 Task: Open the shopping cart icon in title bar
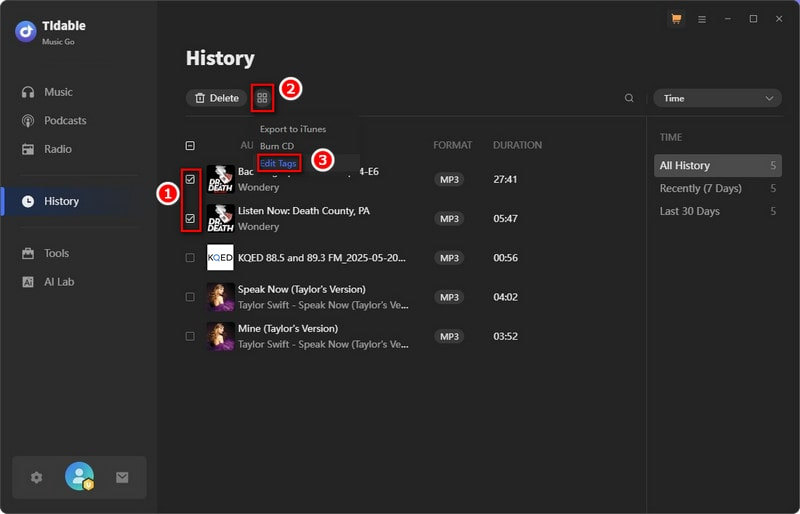[676, 19]
